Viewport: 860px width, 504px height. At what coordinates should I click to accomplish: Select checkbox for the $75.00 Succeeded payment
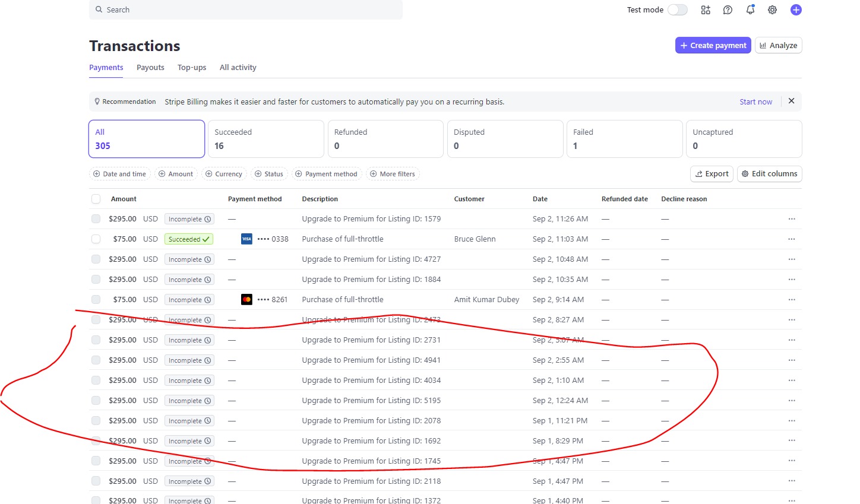(96, 239)
